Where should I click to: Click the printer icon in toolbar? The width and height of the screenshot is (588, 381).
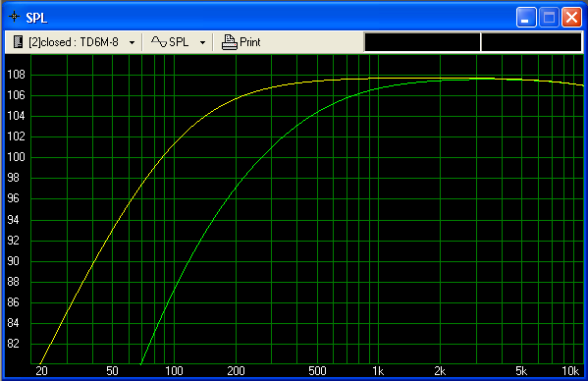229,42
